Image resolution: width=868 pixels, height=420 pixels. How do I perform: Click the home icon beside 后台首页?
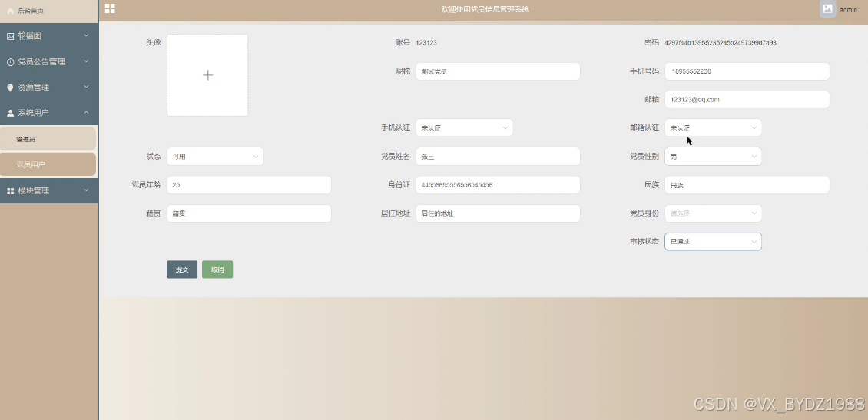click(10, 11)
